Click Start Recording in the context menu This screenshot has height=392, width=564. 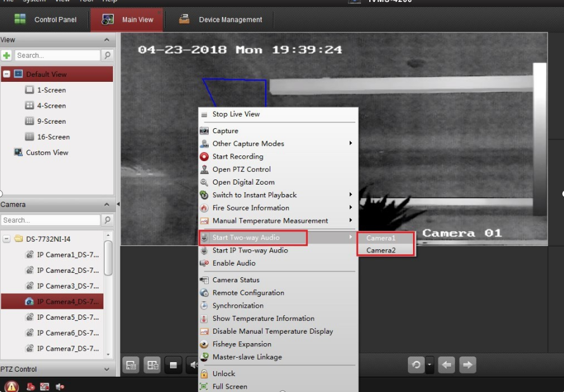click(278, 157)
